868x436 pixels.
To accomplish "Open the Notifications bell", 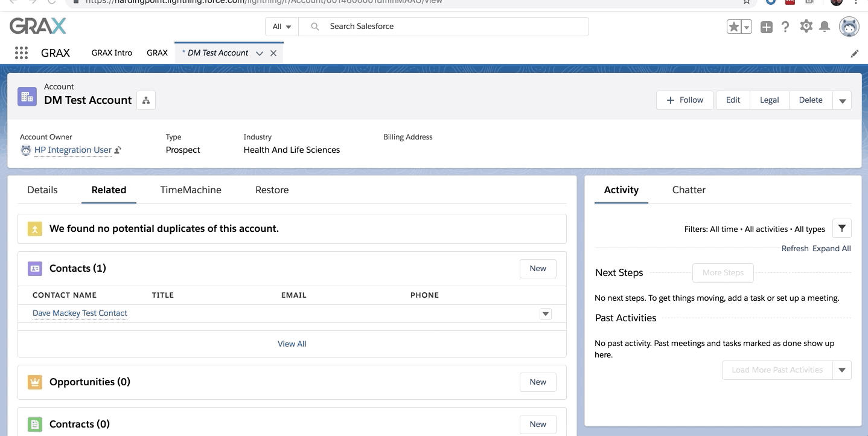I will coord(825,27).
